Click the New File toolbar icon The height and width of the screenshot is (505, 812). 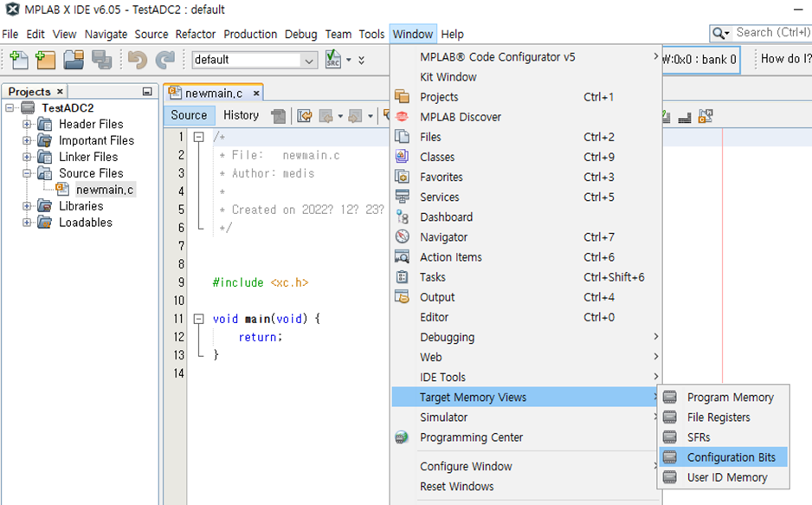(19, 60)
